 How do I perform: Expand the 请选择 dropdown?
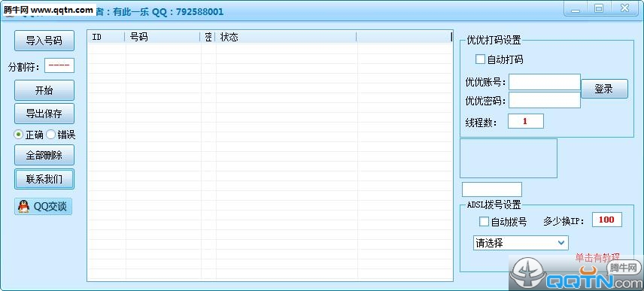521,243
